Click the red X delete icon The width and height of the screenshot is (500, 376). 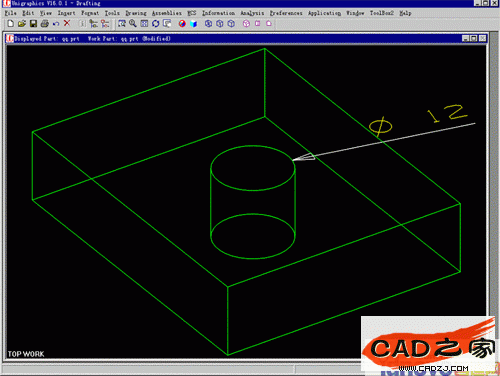pyautogui.click(x=67, y=23)
